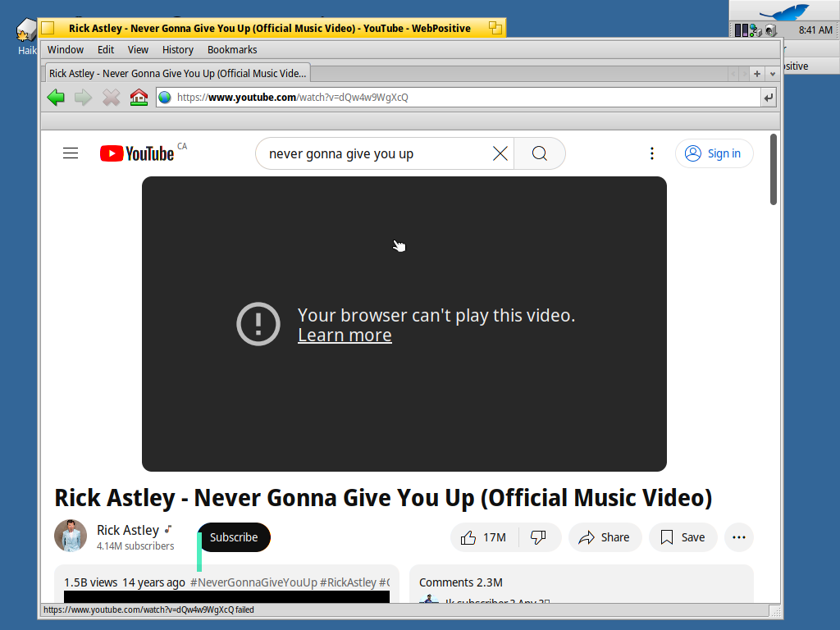Click the network status tray icon
840x630 pixels.
tap(756, 30)
